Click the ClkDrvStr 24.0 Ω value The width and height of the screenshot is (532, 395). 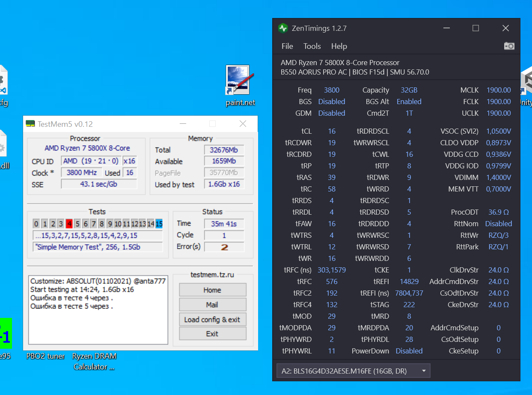(499, 270)
